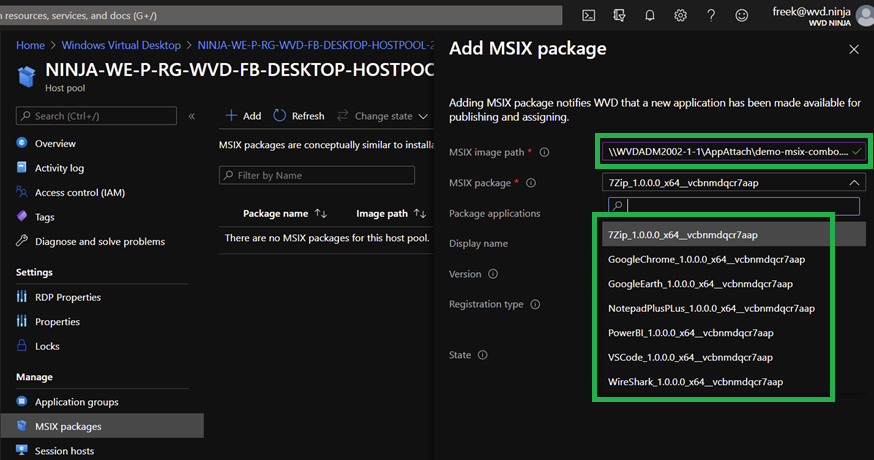Select MSIX packages in sidebar
874x460 pixels.
[x=103, y=426]
